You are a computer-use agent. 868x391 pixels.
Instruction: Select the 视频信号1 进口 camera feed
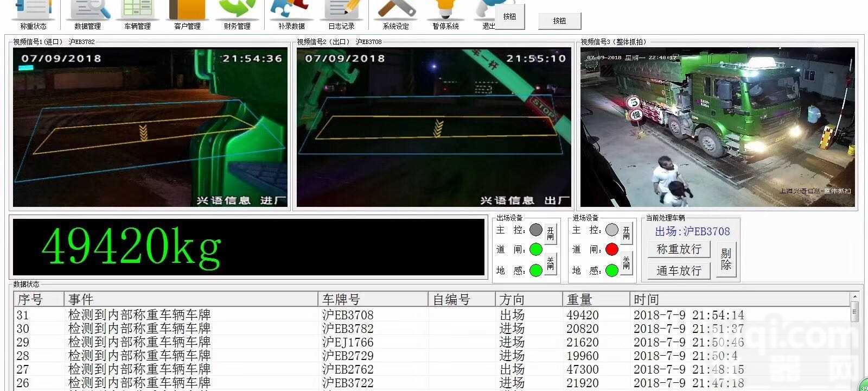pyautogui.click(x=150, y=127)
